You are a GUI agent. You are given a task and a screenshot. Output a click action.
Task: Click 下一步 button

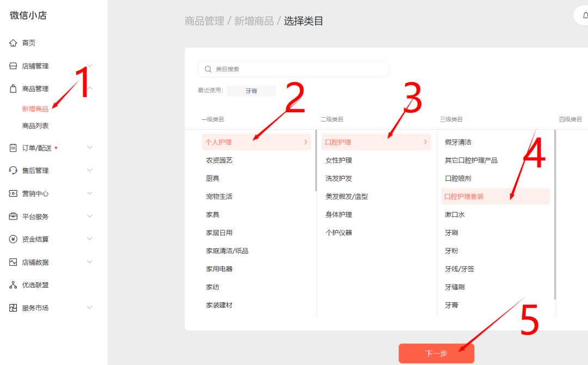(437, 354)
